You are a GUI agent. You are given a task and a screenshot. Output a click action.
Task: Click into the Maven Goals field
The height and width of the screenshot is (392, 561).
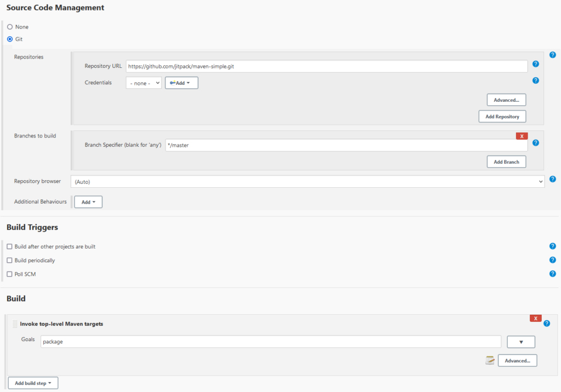pos(271,342)
